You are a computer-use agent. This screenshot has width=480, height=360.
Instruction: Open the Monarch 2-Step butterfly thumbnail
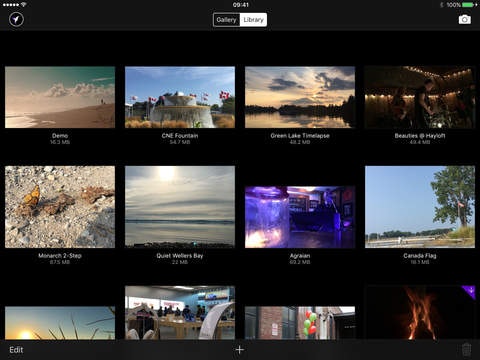point(60,207)
